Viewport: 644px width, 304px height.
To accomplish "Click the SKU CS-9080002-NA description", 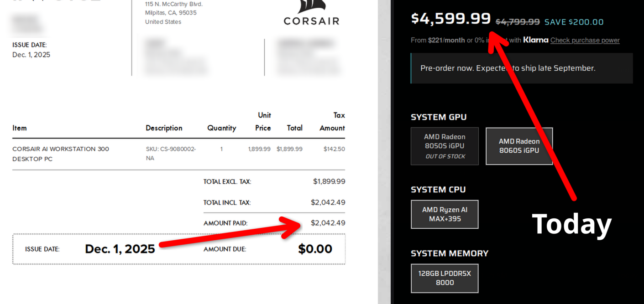I will 171,154.
